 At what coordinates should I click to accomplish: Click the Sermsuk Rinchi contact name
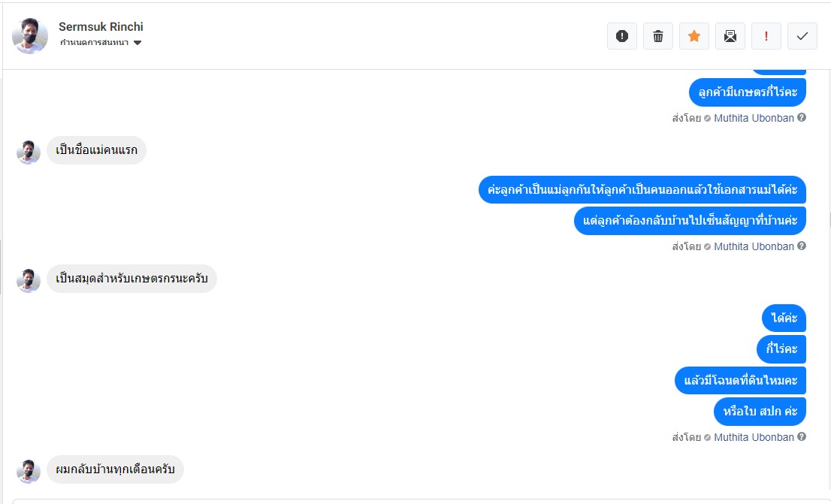click(101, 27)
